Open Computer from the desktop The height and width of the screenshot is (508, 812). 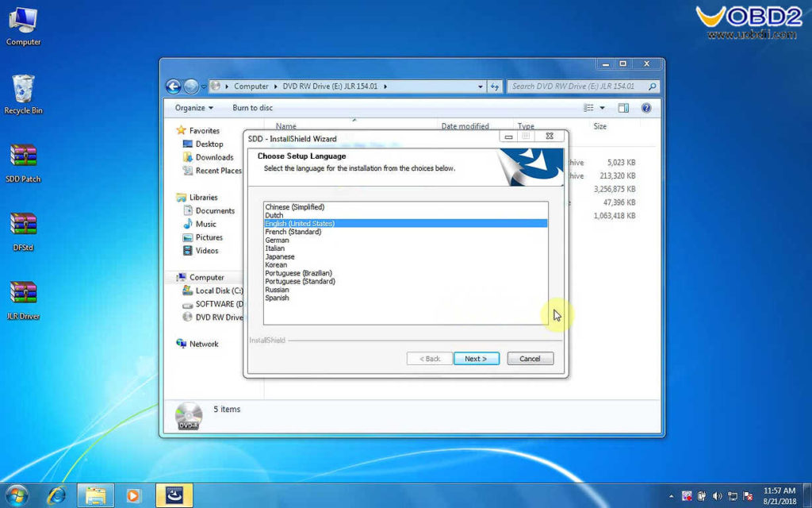click(22, 20)
